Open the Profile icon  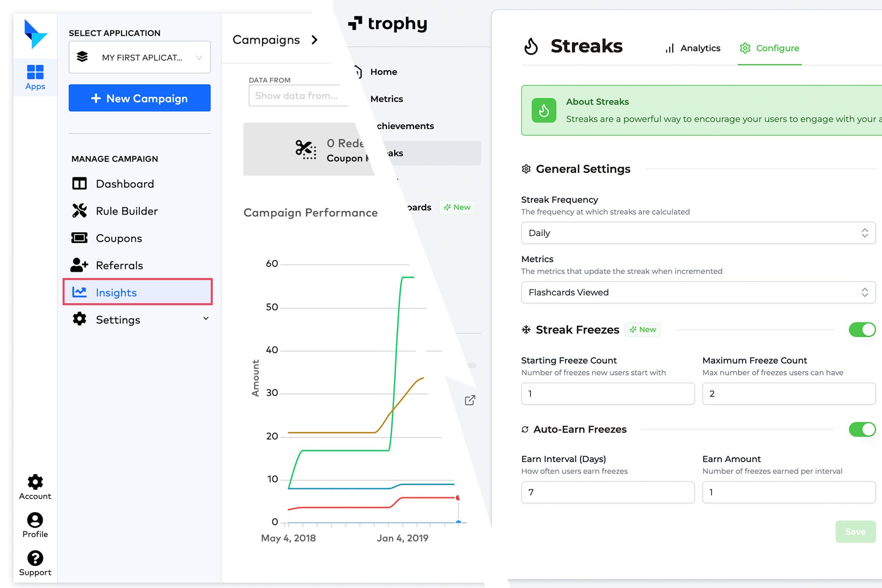click(35, 520)
